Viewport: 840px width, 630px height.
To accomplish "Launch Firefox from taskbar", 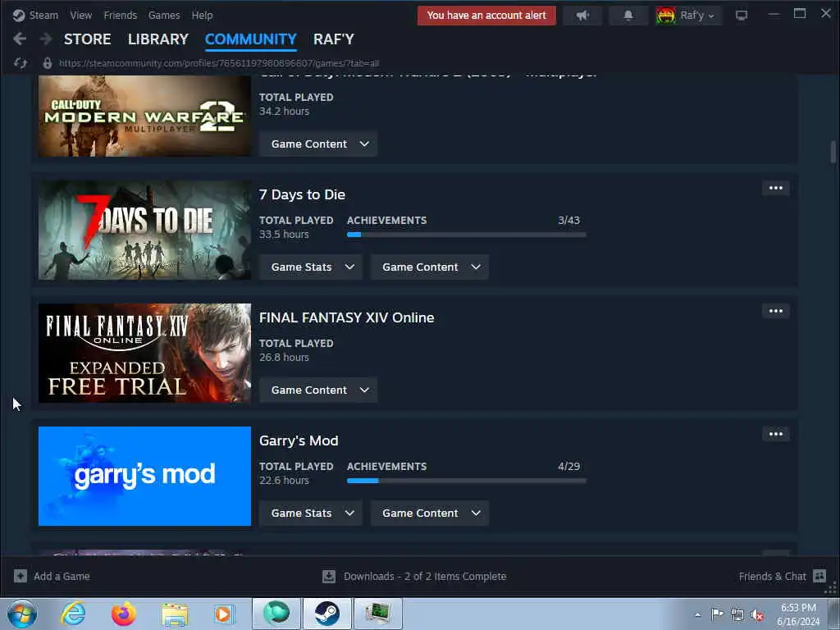I will 124,614.
